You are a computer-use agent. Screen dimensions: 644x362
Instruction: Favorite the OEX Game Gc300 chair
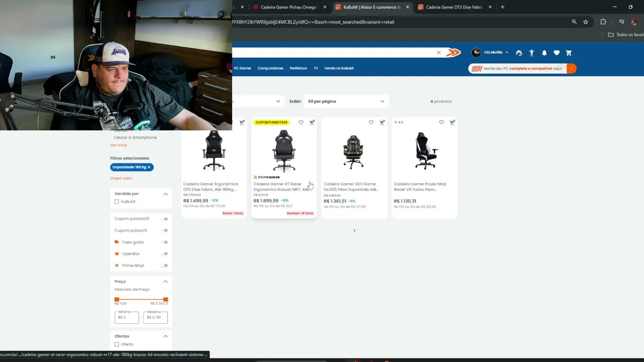coord(371,122)
